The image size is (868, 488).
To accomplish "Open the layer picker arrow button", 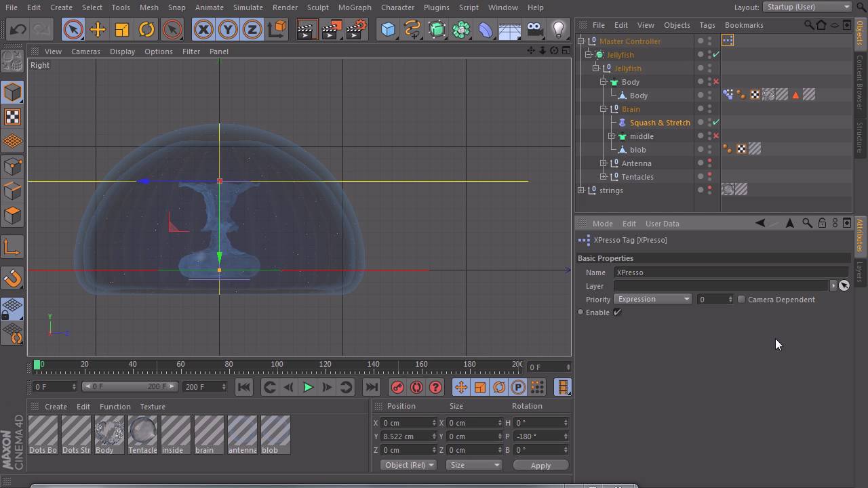I will coord(833,285).
